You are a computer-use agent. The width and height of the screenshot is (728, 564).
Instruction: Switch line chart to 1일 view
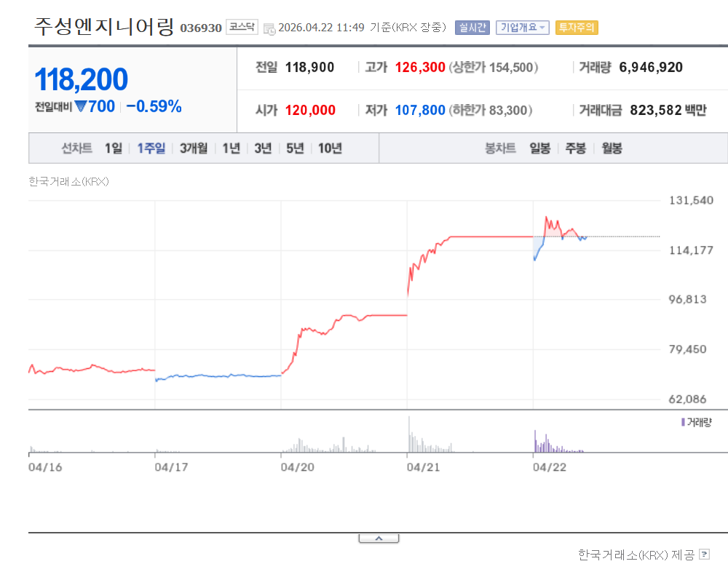(114, 148)
